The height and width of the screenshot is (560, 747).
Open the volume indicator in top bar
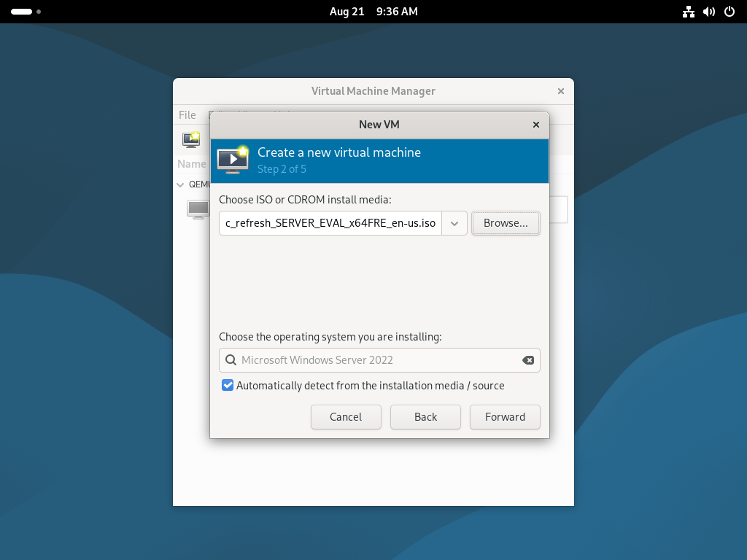pos(709,12)
